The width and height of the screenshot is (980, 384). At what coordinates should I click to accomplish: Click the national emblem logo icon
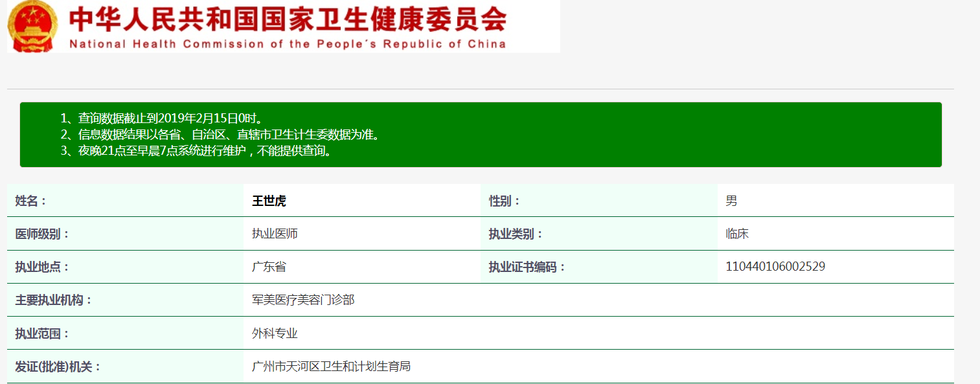32,26
